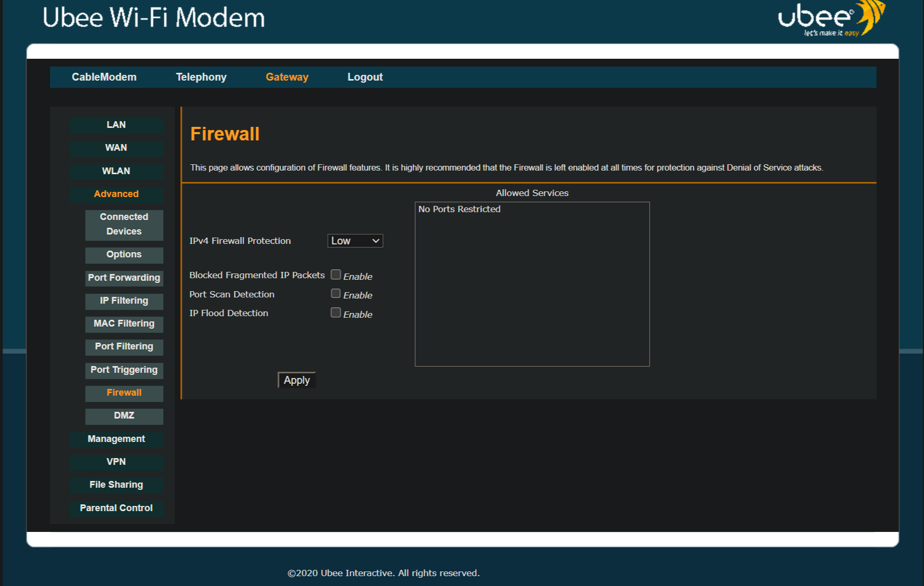Open the WLAN sidebar item
The width and height of the screenshot is (924, 586).
point(116,171)
